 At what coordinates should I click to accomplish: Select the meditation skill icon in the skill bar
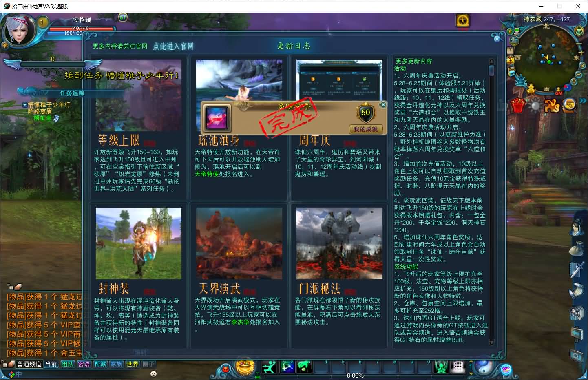(x=441, y=367)
